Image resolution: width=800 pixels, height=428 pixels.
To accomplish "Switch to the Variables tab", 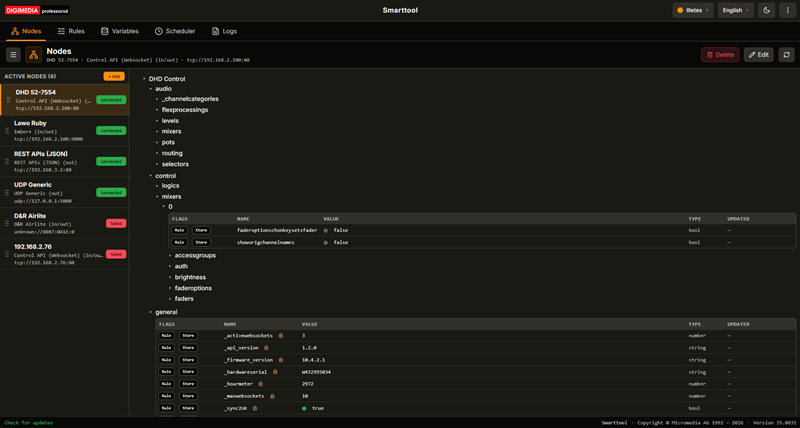I will click(120, 31).
